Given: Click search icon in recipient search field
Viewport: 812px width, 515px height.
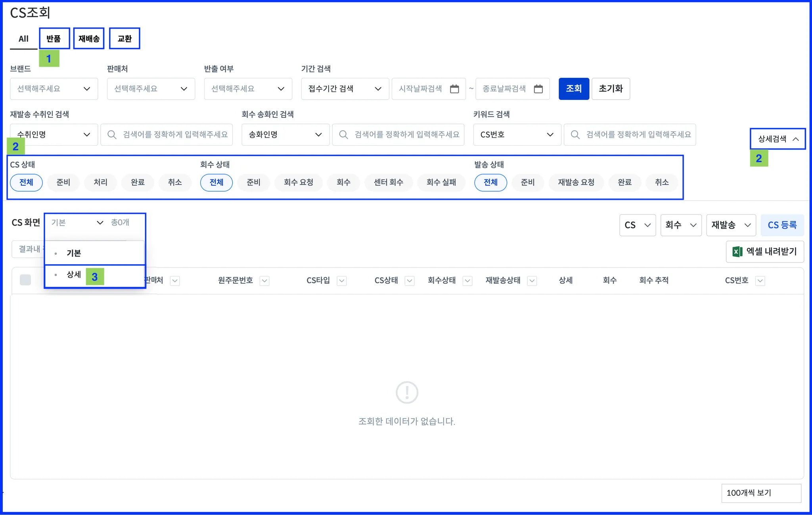Looking at the screenshot, I should pos(112,135).
